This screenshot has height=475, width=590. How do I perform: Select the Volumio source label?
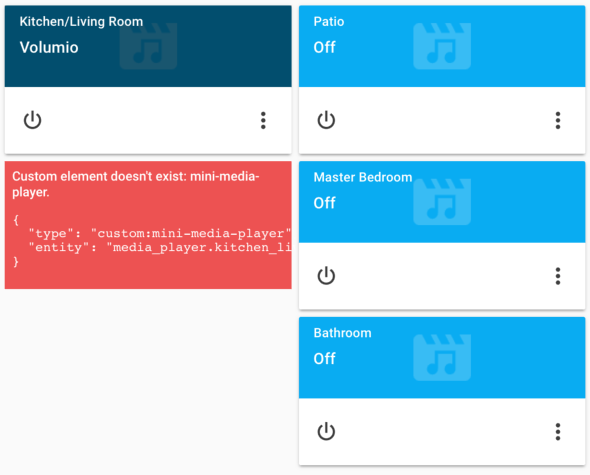point(49,47)
